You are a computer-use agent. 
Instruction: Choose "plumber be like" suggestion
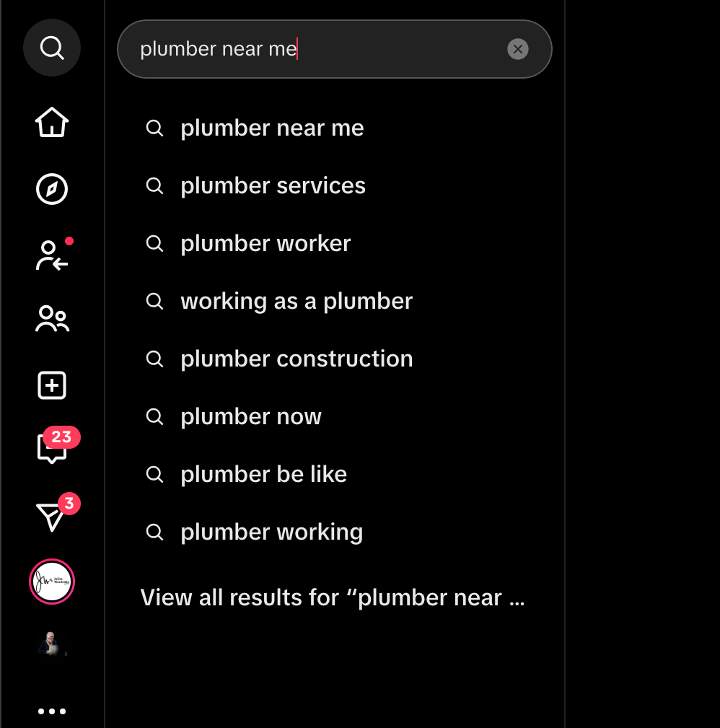[263, 475]
